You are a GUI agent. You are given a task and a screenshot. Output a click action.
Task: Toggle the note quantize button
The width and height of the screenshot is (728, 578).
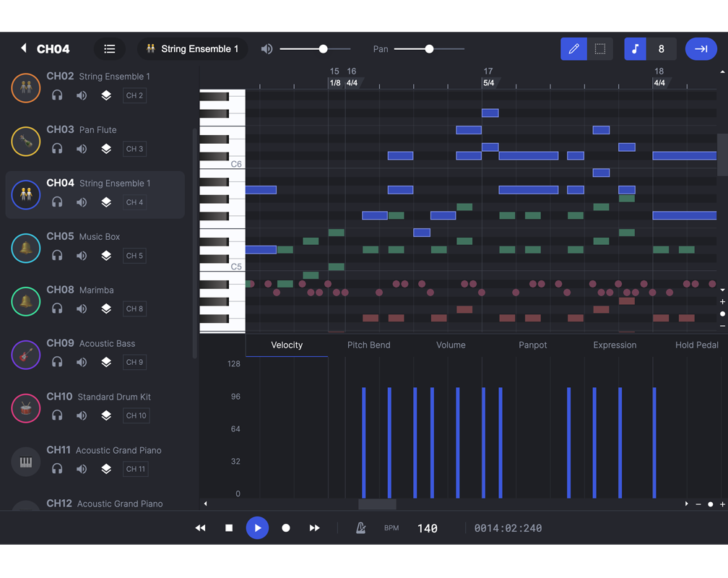(x=636, y=49)
